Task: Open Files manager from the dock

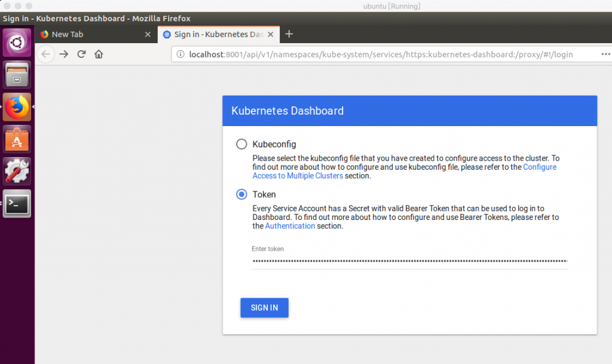Action: coord(17,75)
